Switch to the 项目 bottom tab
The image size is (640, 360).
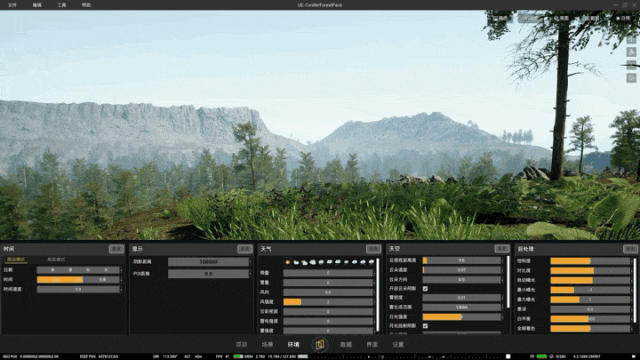(x=241, y=344)
